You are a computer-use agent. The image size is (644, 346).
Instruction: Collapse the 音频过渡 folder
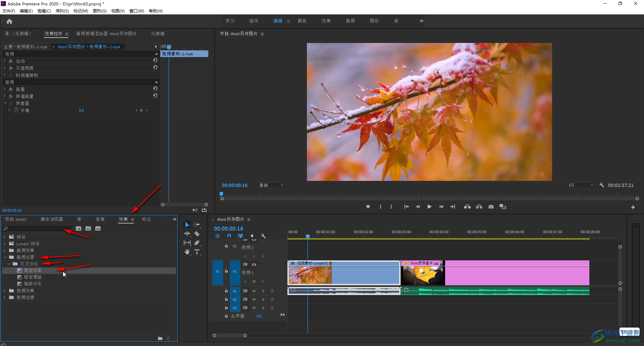[x=5, y=257]
